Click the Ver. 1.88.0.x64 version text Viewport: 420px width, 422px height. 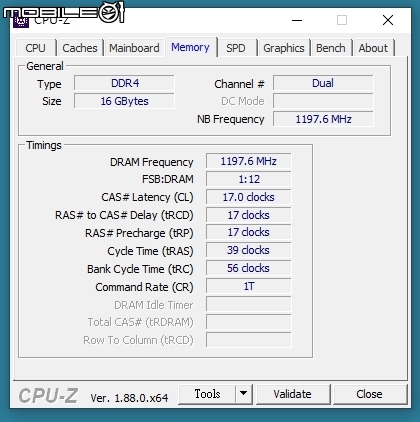[129, 398]
